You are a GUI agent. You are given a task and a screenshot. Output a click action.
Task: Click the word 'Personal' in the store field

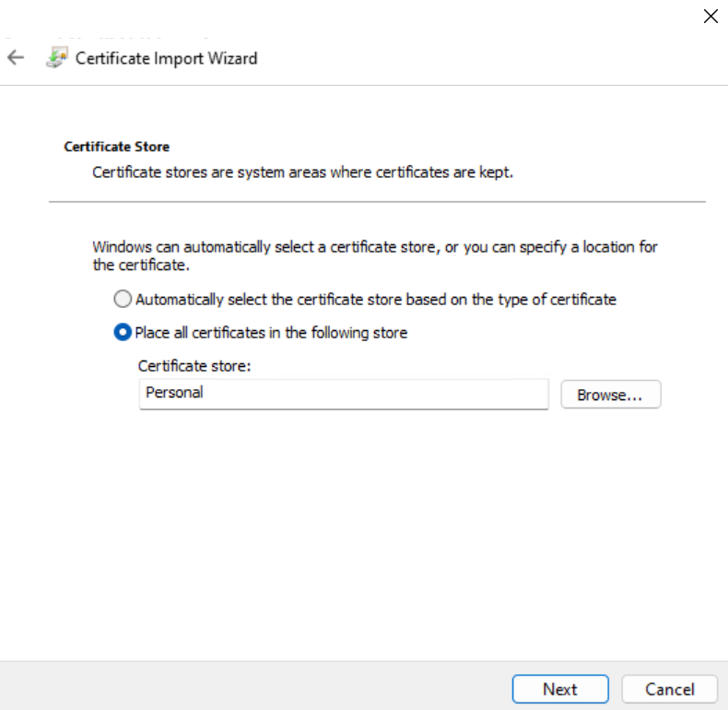pos(174,393)
